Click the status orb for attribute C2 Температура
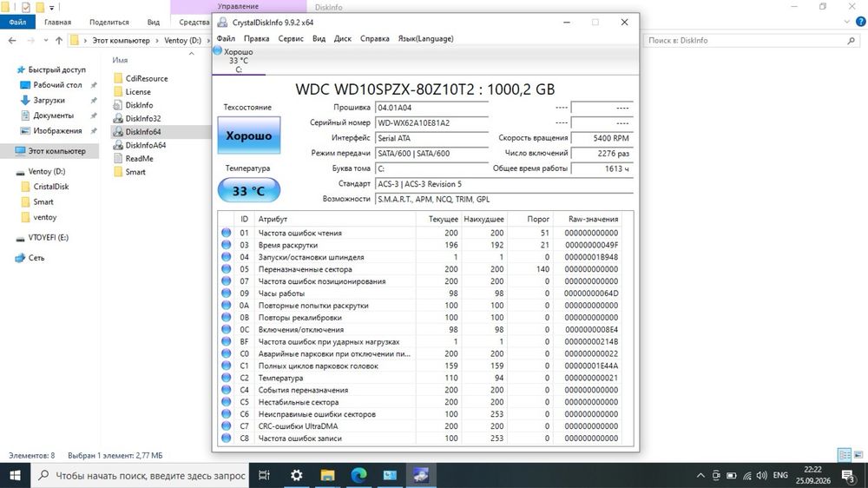The width and height of the screenshot is (868, 488). pyautogui.click(x=226, y=378)
